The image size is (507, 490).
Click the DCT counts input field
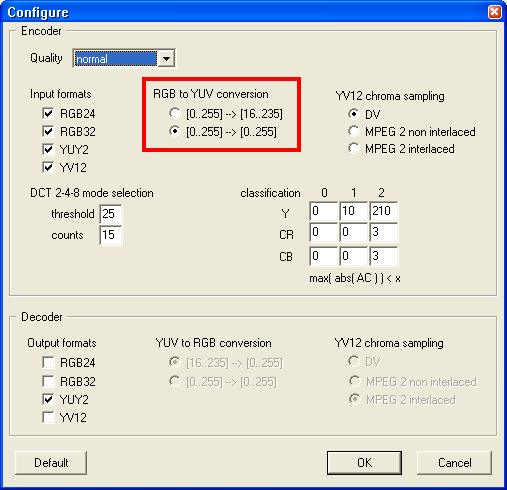click(x=110, y=235)
